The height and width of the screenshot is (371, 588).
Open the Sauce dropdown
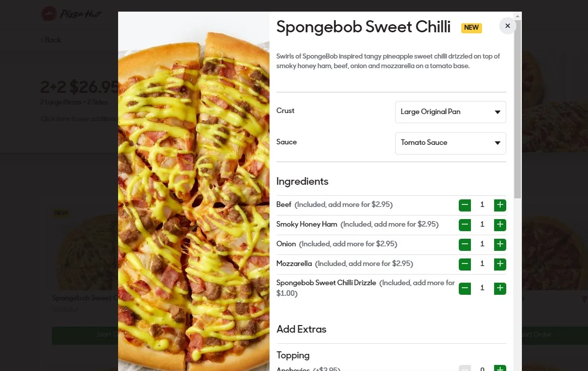pos(450,143)
